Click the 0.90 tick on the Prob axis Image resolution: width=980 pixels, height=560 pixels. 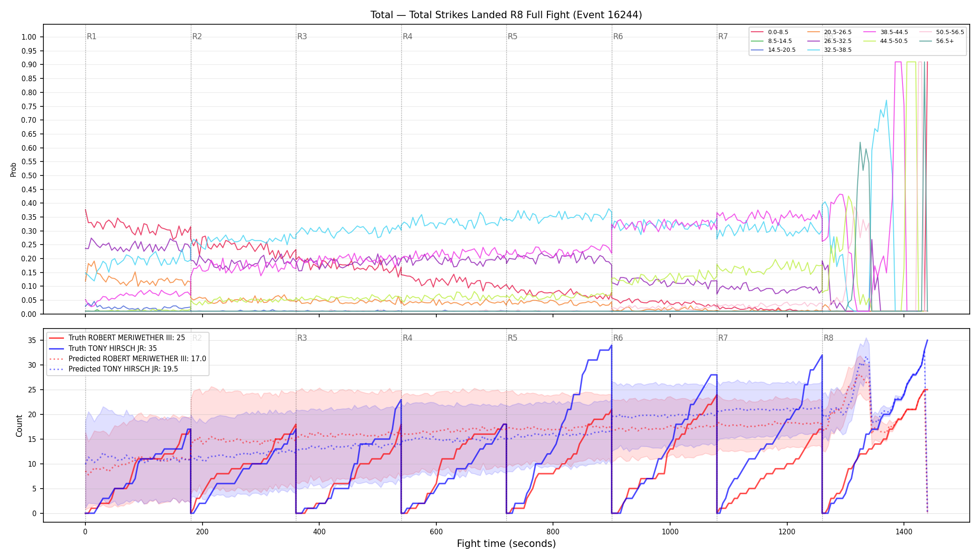(29, 65)
